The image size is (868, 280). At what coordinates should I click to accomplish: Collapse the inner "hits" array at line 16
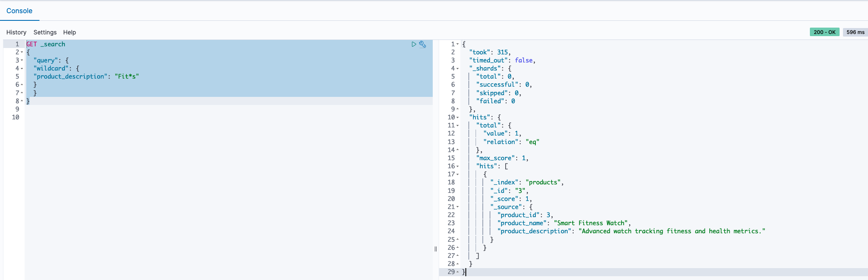[x=457, y=166]
